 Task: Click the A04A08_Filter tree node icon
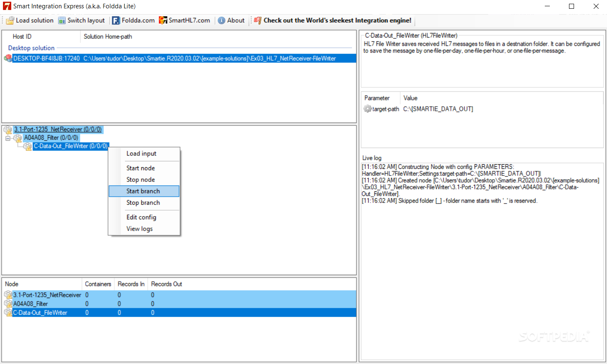pos(18,138)
